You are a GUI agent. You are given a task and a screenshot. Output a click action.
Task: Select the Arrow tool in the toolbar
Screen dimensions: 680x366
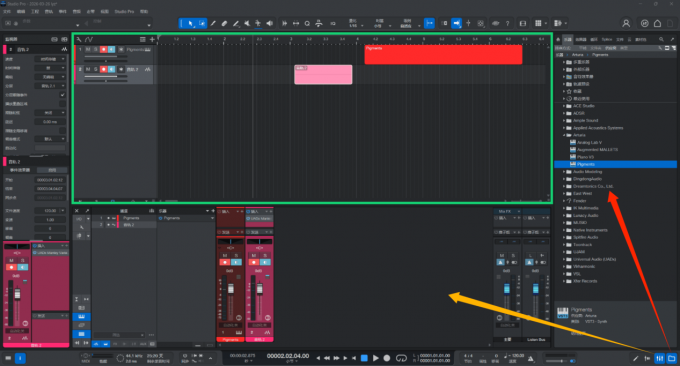point(190,23)
